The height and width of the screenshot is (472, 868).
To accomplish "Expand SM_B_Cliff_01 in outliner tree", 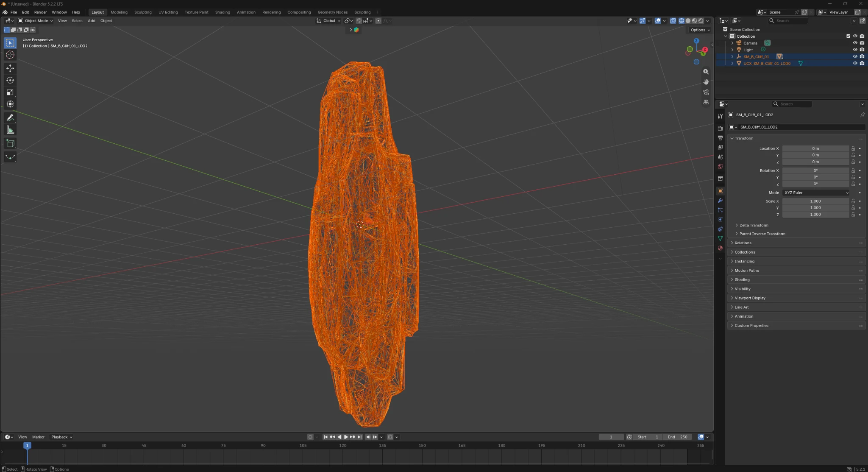I will pyautogui.click(x=732, y=56).
